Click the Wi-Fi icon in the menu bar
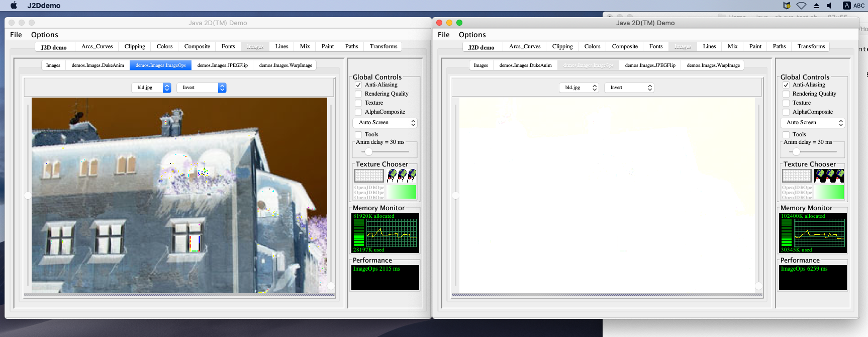This screenshot has height=337, width=868. click(x=802, y=6)
